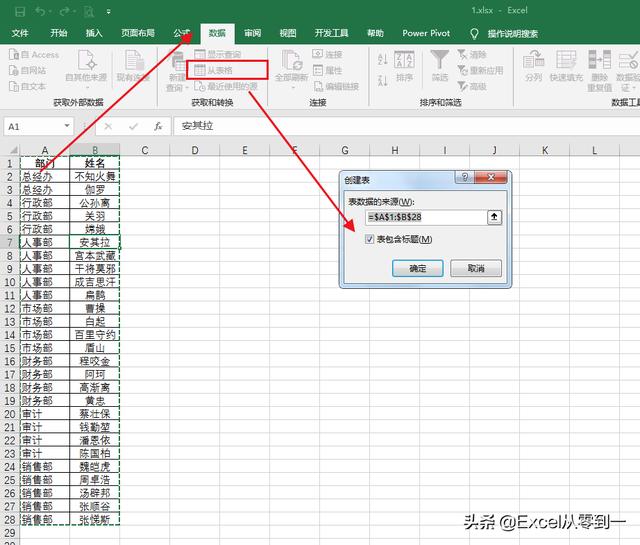Select column C header
Viewport: 640px width, 545px height.
click(x=144, y=150)
